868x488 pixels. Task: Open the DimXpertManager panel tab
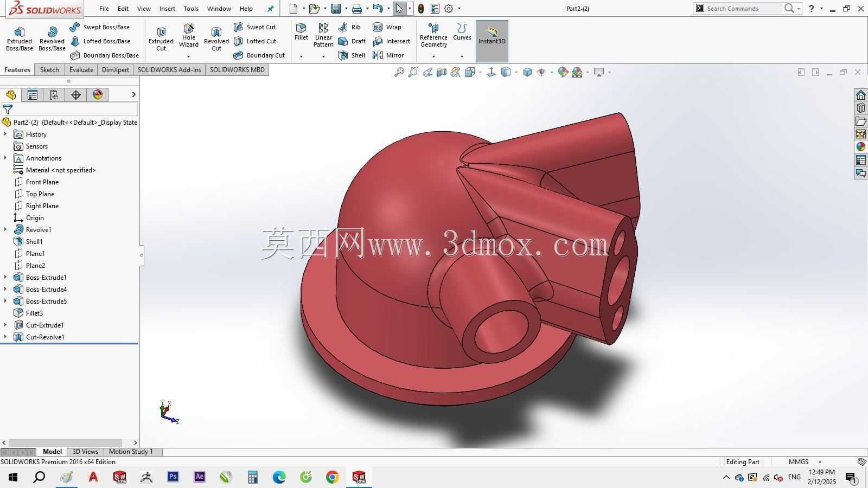tap(76, 95)
